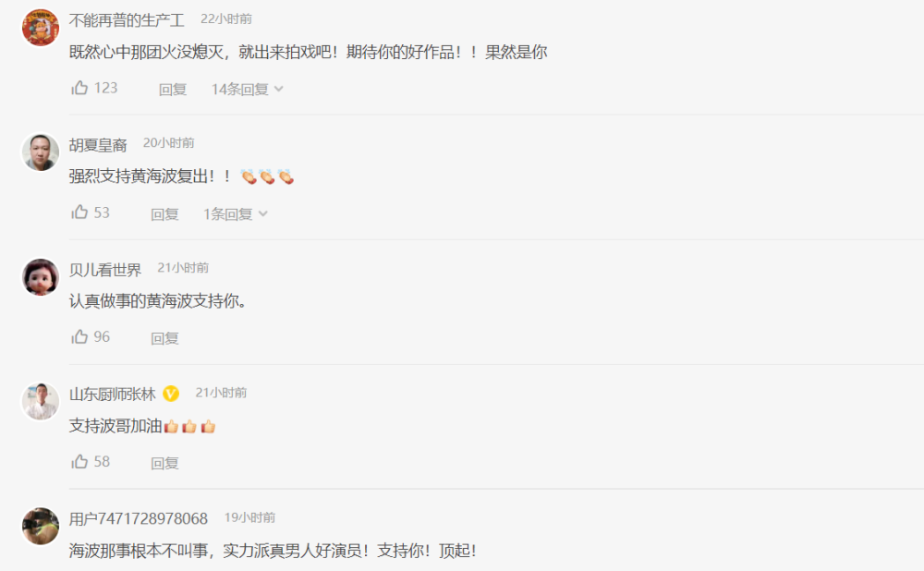
Task: Click the yellow verified badge beside 山东厨师张林
Action: 171,393
